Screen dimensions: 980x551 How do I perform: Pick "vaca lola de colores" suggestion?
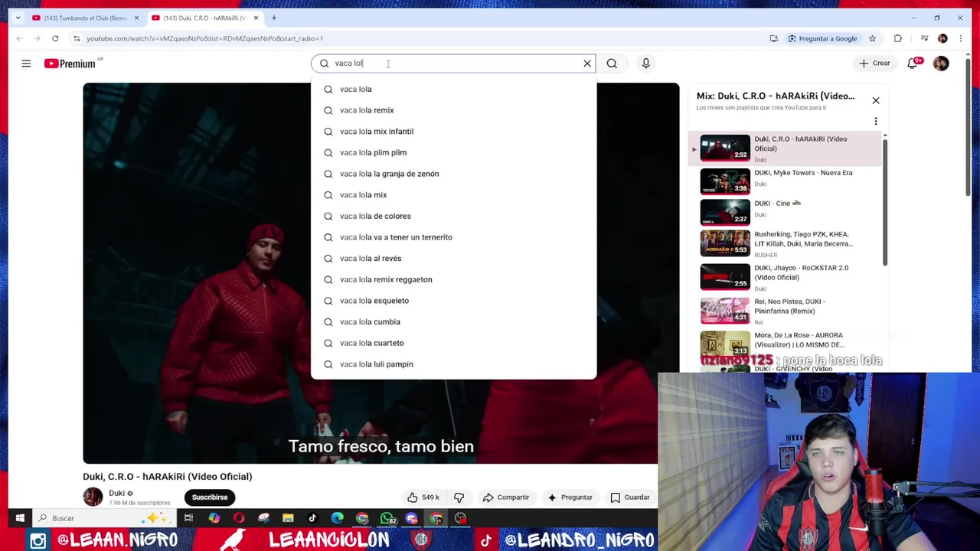453,216
